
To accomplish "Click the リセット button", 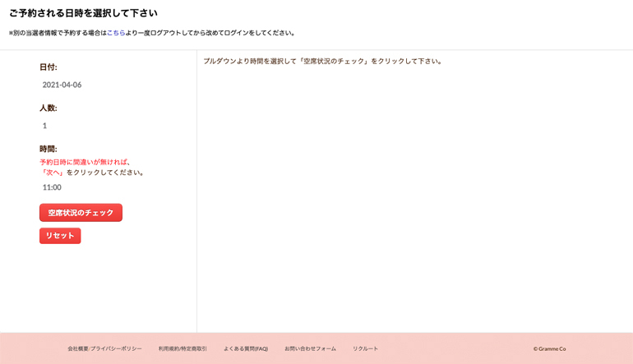I will [x=60, y=236].
